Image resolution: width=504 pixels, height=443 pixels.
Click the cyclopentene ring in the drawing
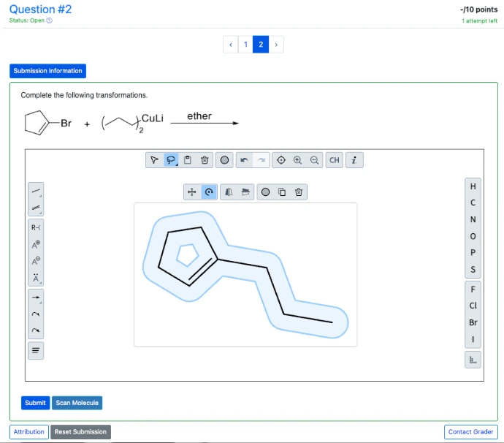coord(187,255)
